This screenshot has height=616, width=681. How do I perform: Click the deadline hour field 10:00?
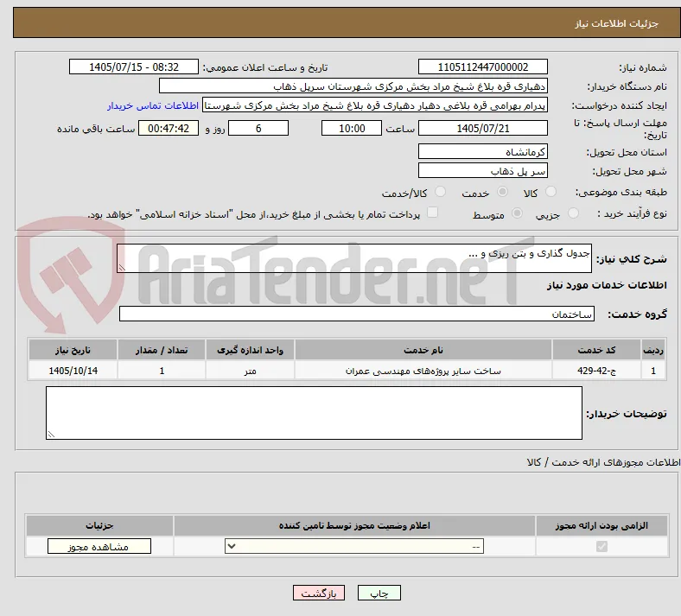click(x=352, y=128)
